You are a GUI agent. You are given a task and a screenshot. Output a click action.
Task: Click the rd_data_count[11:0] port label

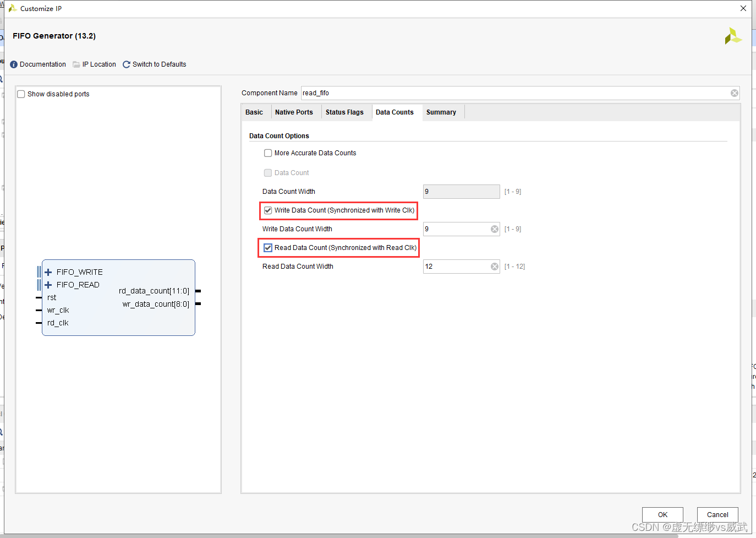[x=154, y=291]
